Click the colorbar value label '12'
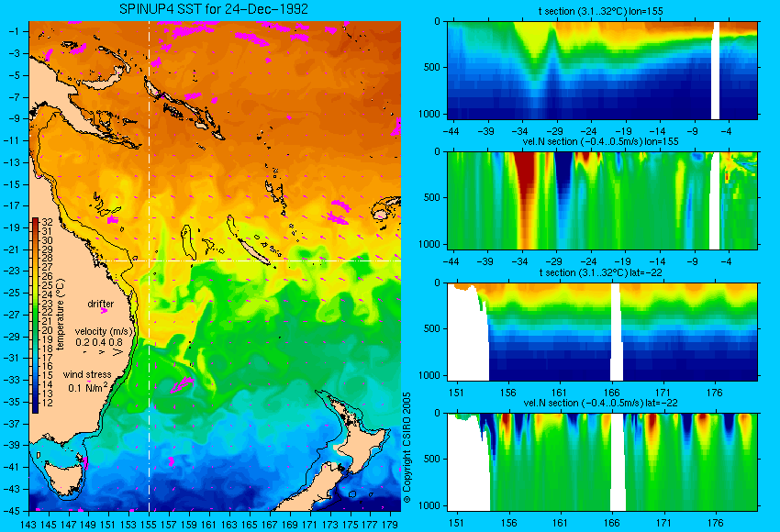Screen dimensions: 780x532 47,403
